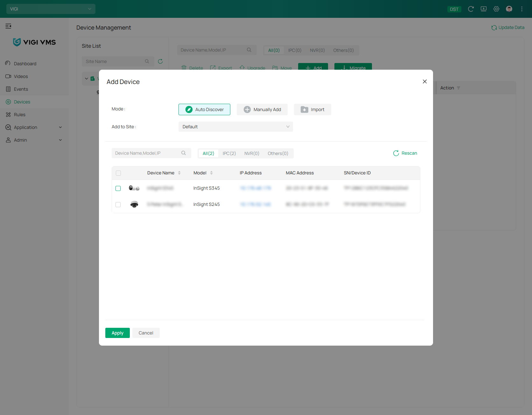The height and width of the screenshot is (415, 532).
Task: Check the InSight S245 row checkbox
Action: [x=118, y=205]
